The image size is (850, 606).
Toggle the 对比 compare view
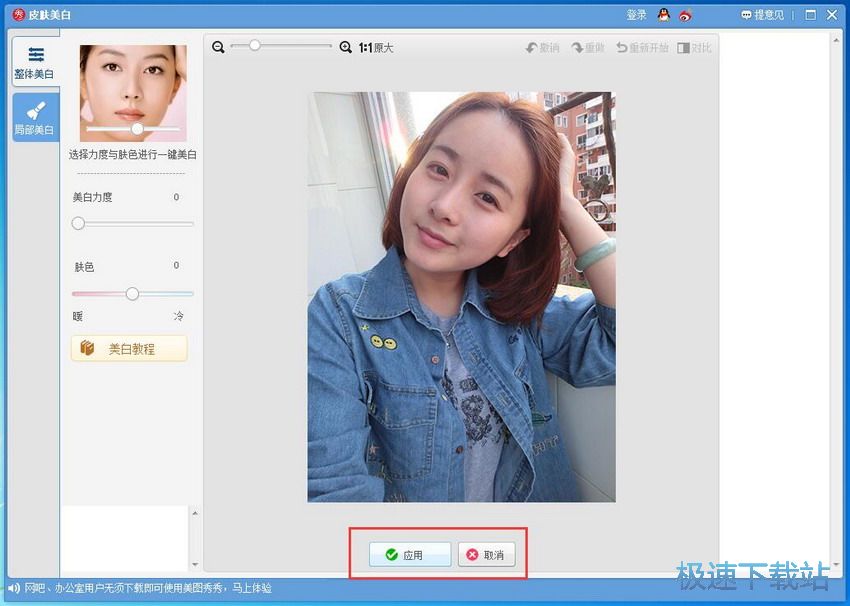[x=694, y=48]
